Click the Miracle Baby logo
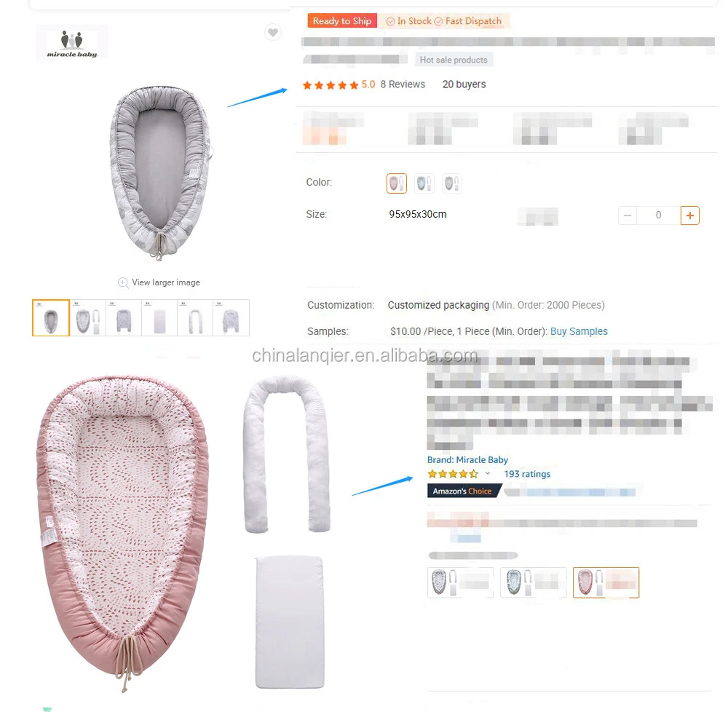Viewport: 728px width, 712px height. 71,43
